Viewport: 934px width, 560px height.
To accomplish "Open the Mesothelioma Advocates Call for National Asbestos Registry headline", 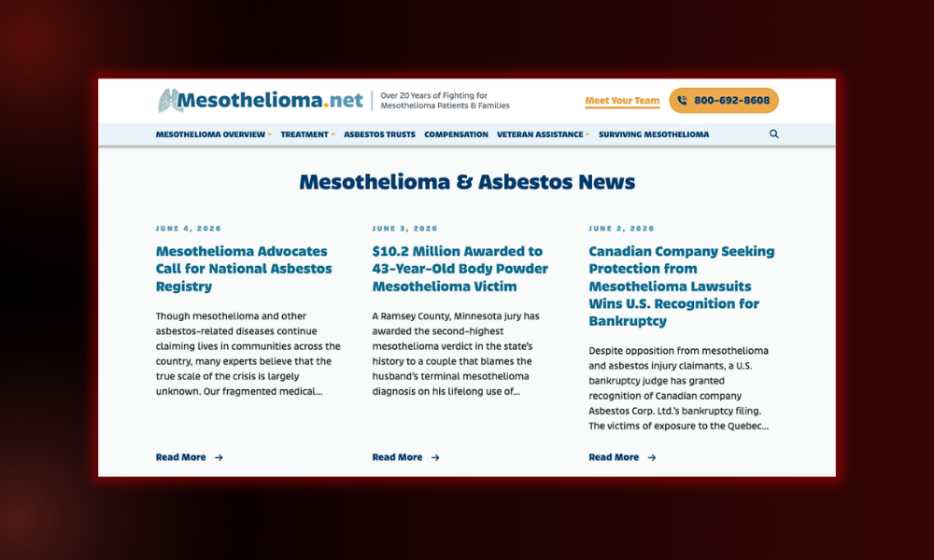I will point(244,269).
